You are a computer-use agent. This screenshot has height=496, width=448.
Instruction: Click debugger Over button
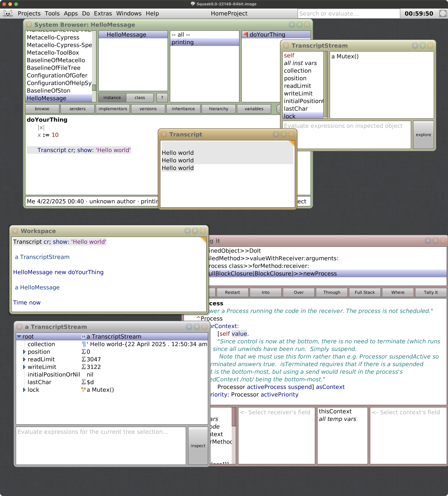(299, 292)
